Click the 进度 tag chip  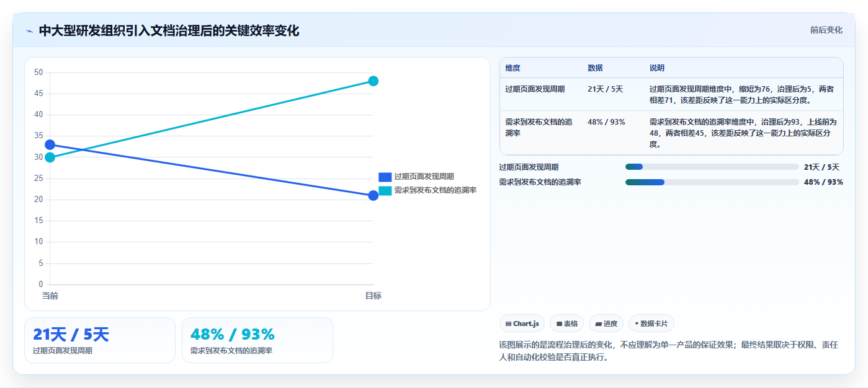606,324
